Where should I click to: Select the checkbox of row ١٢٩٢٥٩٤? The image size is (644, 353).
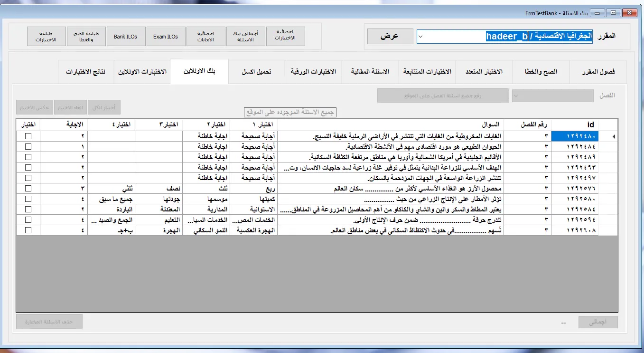click(28, 220)
